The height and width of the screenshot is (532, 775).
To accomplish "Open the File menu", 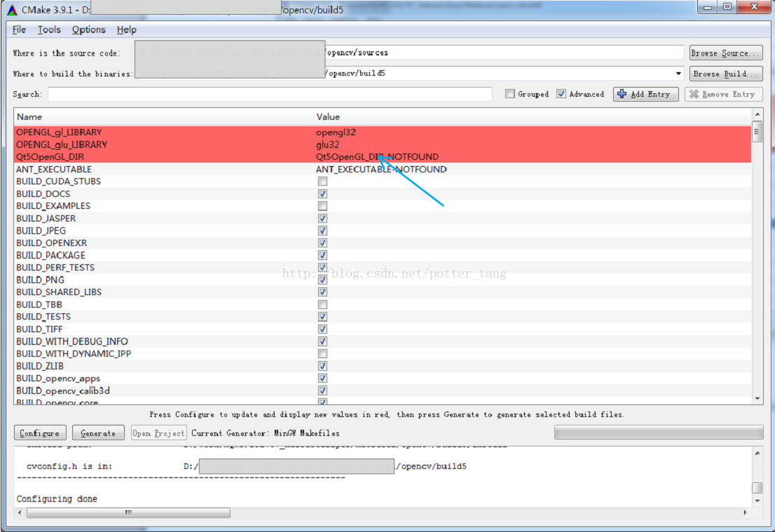I will [x=20, y=29].
